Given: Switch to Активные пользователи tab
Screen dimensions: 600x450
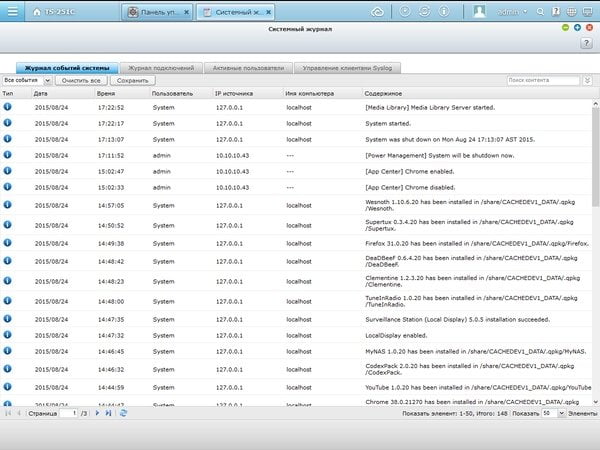Looking at the screenshot, I should tap(248, 68).
